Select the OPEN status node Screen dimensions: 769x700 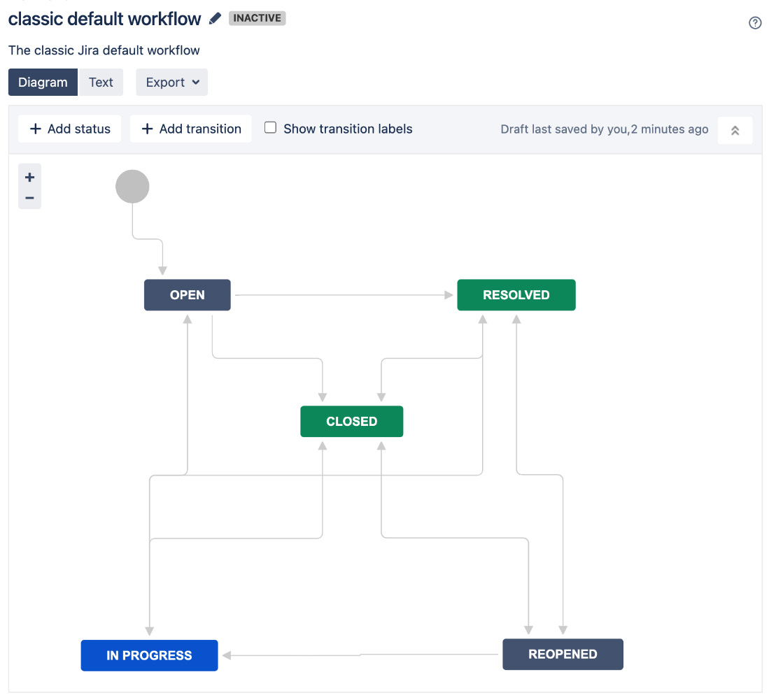[188, 294]
